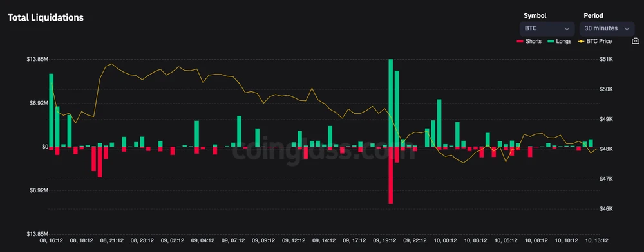Click the largest red short liquidation bar
This screenshot has height=252, width=644.
(x=391, y=175)
